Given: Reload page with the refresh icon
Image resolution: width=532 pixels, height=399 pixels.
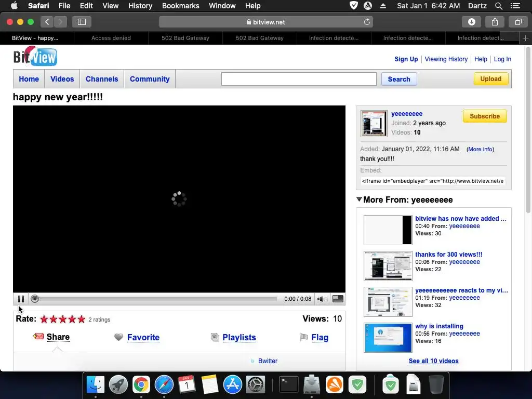Looking at the screenshot, I should (x=367, y=22).
